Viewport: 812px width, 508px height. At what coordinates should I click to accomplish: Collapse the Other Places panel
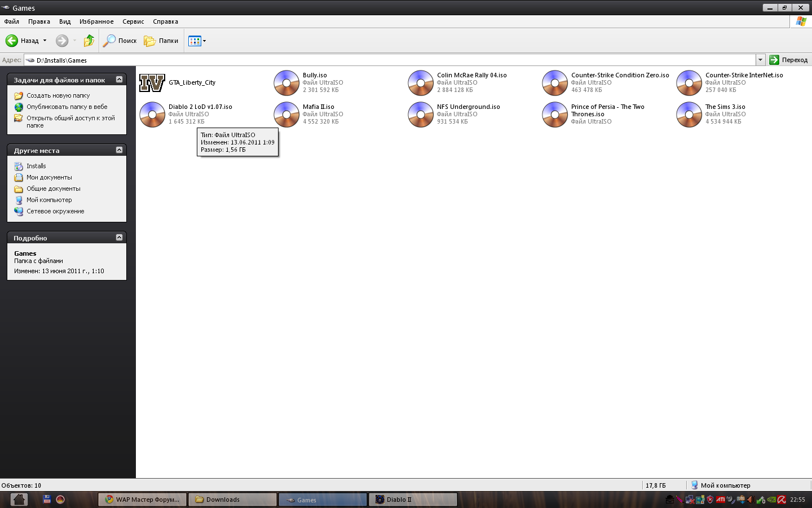coord(119,150)
